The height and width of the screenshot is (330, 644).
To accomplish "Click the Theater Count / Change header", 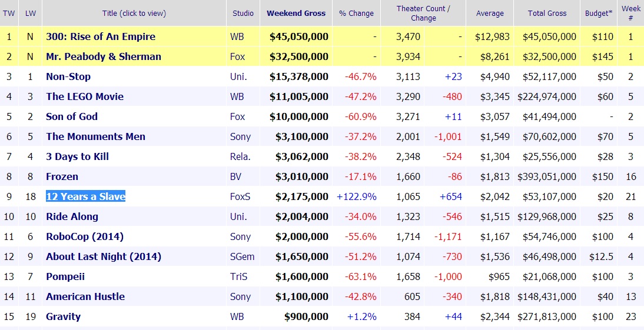I will 423,13.
